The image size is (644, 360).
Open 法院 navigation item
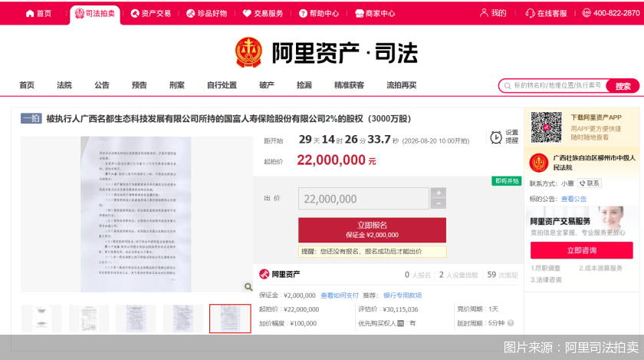64,85
